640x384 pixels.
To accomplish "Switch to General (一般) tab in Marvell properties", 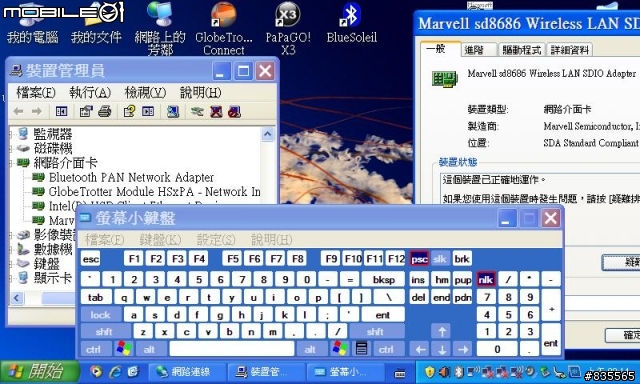I will (x=440, y=49).
